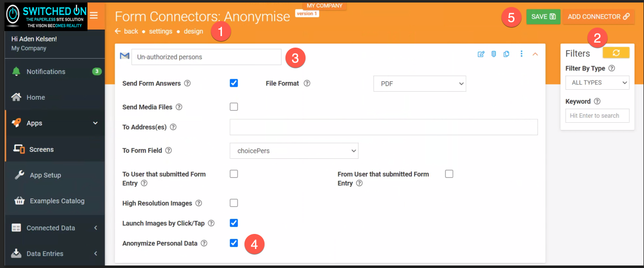
Task: Click the traffic light conditions icon
Action: pos(493,54)
